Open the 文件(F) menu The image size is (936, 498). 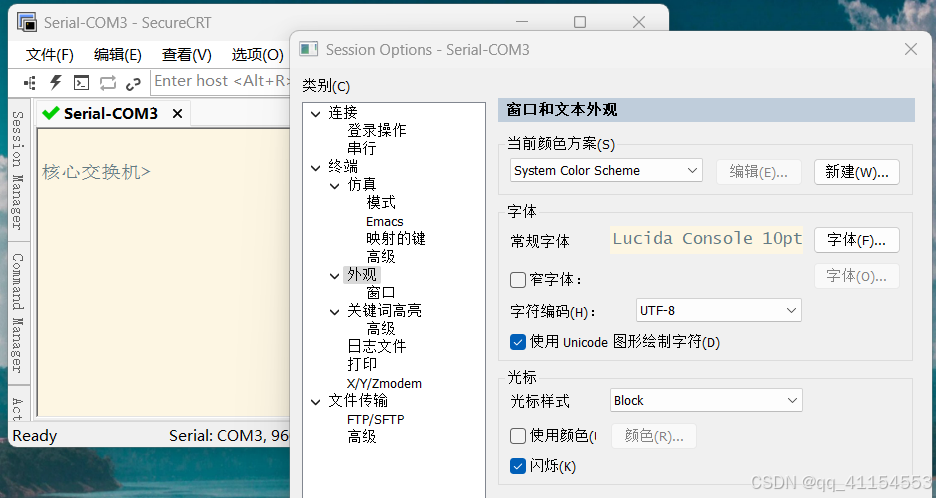tap(50, 55)
